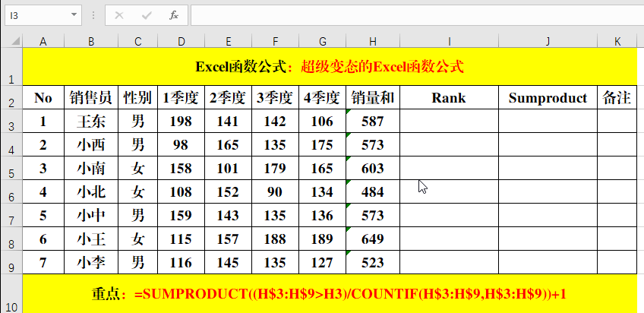Select the total cell showing 603
The width and height of the screenshot is (644, 313).
pyautogui.click(x=373, y=168)
